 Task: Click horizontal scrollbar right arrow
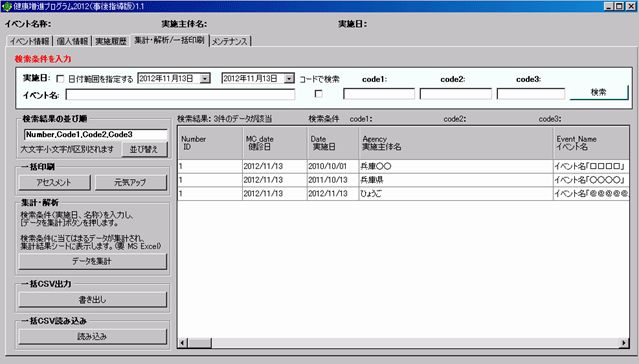(x=624, y=343)
